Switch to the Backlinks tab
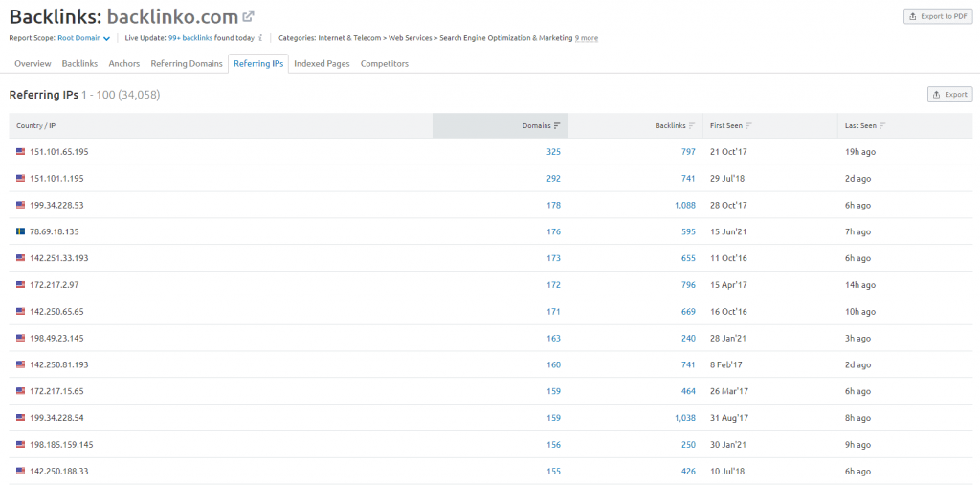Image resolution: width=980 pixels, height=485 pixels. click(x=80, y=64)
